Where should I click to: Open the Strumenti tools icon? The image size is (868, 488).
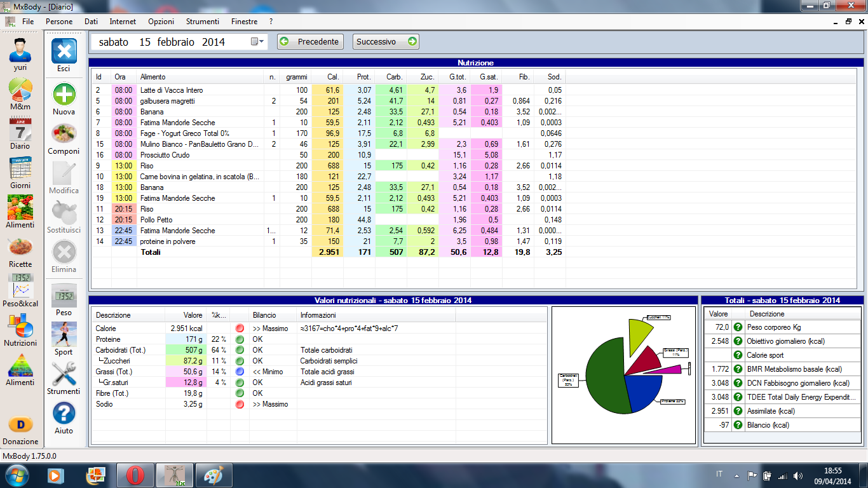click(x=64, y=374)
